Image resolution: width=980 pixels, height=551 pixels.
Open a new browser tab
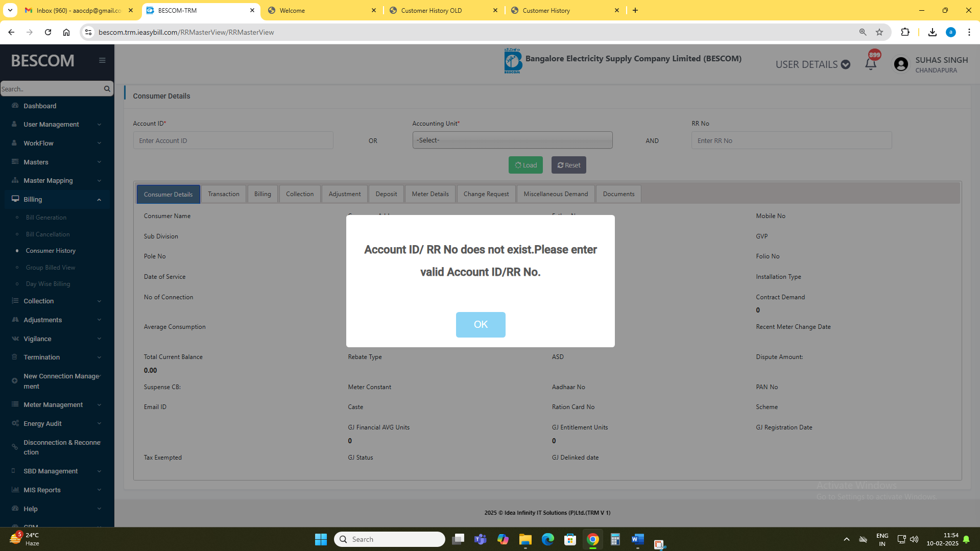635,10
